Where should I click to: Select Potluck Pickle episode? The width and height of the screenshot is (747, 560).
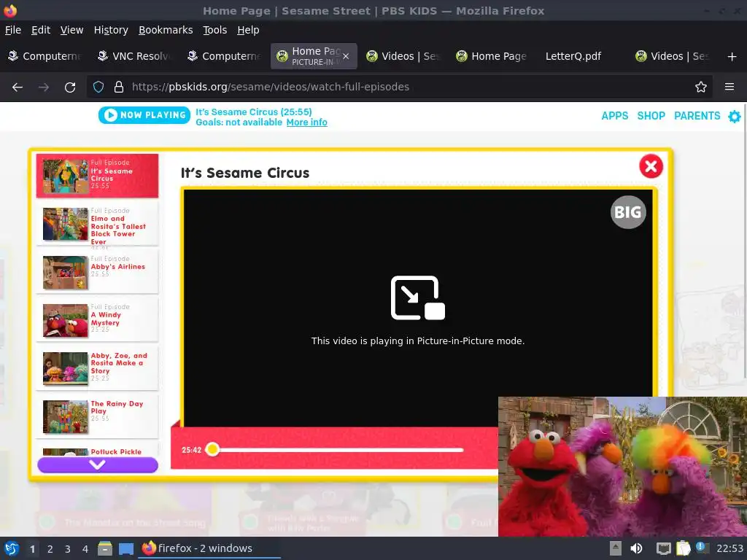point(97,451)
